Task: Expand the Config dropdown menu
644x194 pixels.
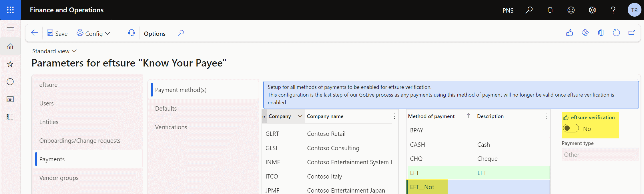Action: (93, 34)
